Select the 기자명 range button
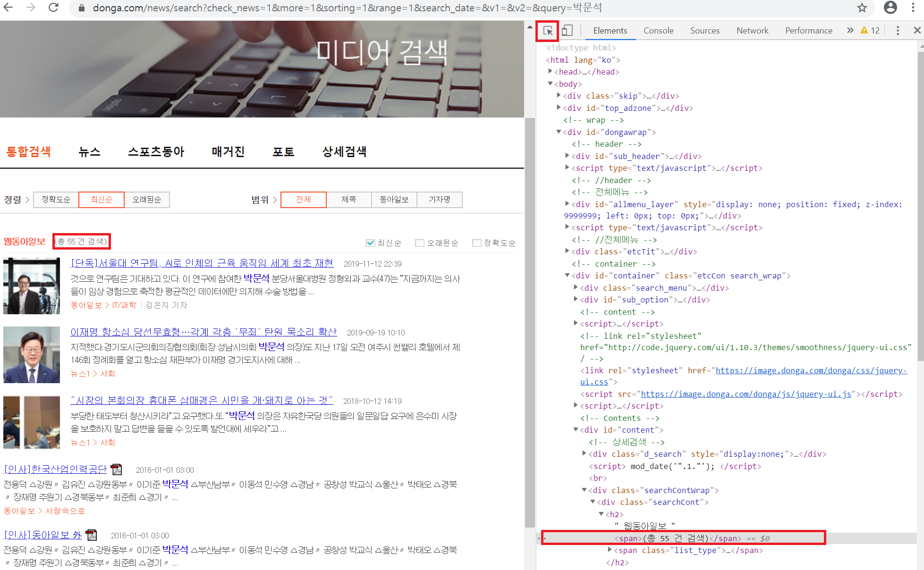The image size is (924, 570). pos(440,200)
